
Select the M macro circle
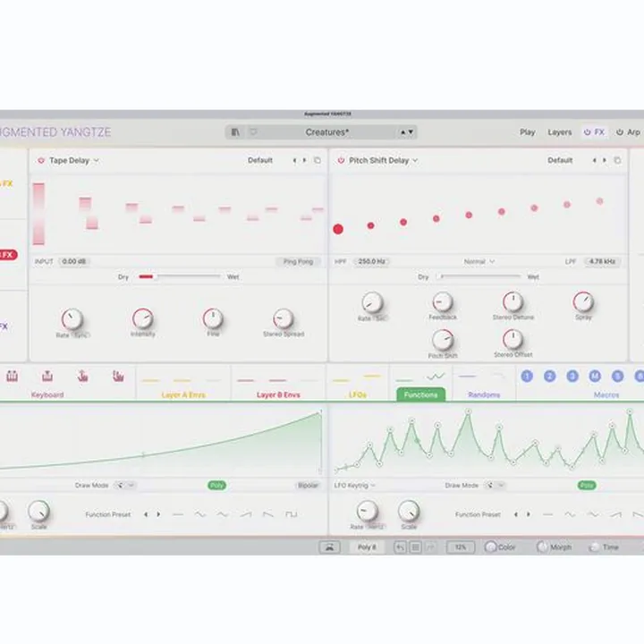[595, 376]
